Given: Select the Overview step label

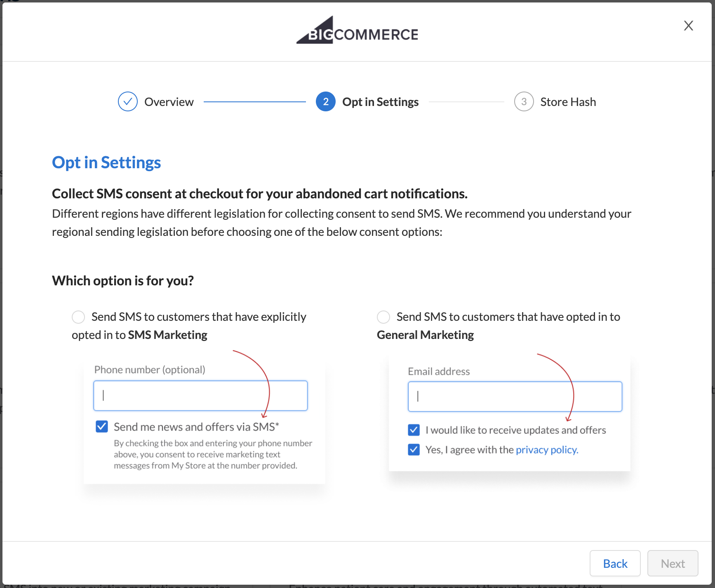Looking at the screenshot, I should (x=169, y=102).
